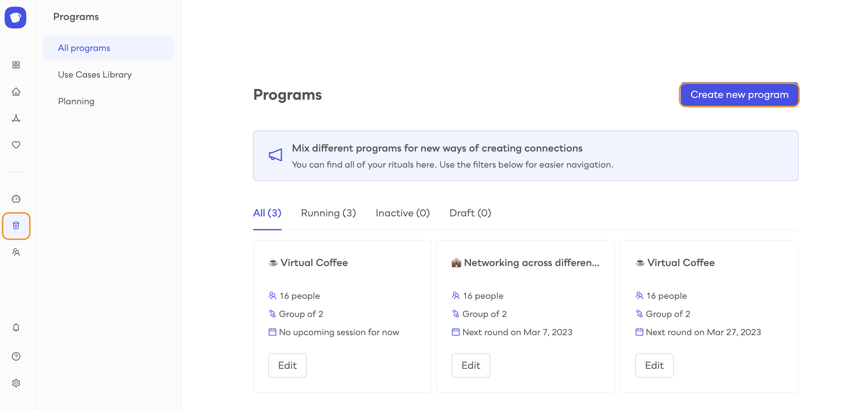
Task: Click calendar icon beside Mar 27, 2023
Action: tap(639, 332)
